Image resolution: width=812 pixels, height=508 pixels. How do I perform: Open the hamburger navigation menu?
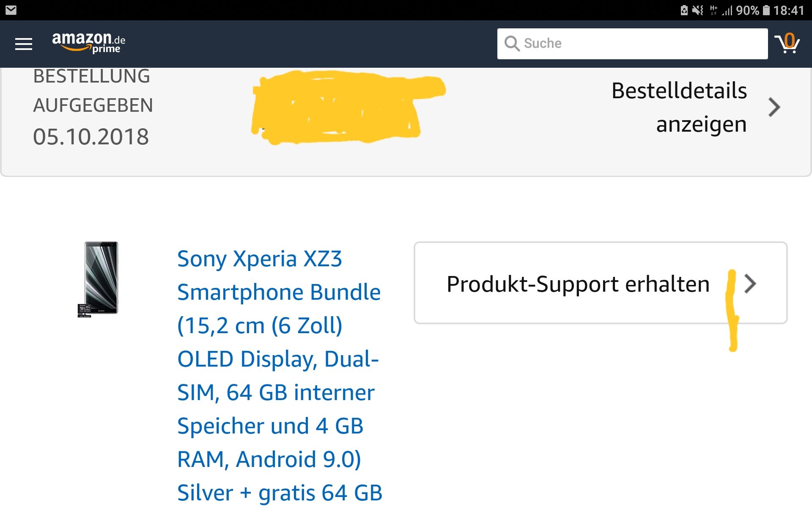[x=24, y=44]
